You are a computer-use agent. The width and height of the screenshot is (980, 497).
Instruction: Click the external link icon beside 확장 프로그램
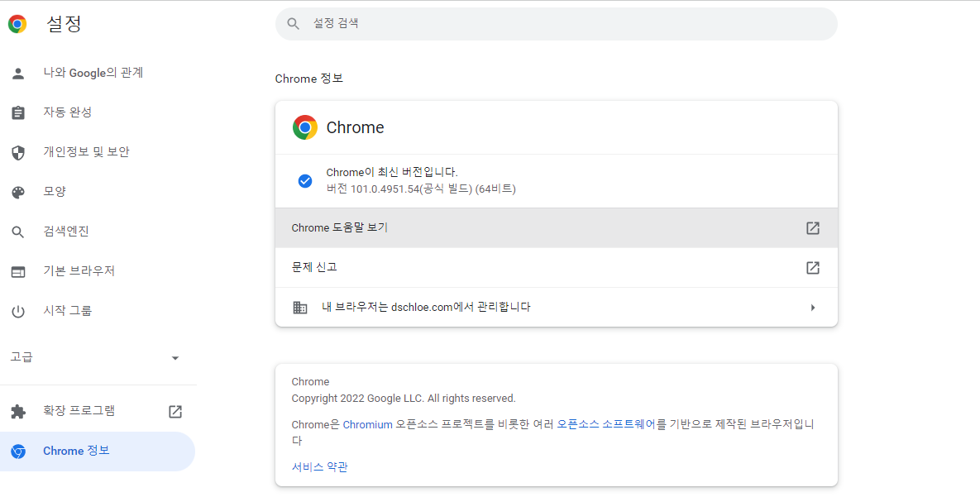coord(175,411)
